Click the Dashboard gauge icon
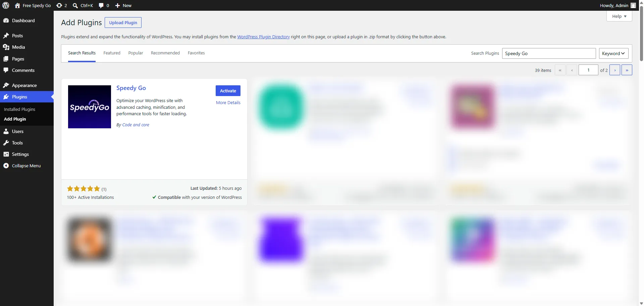 6,20
